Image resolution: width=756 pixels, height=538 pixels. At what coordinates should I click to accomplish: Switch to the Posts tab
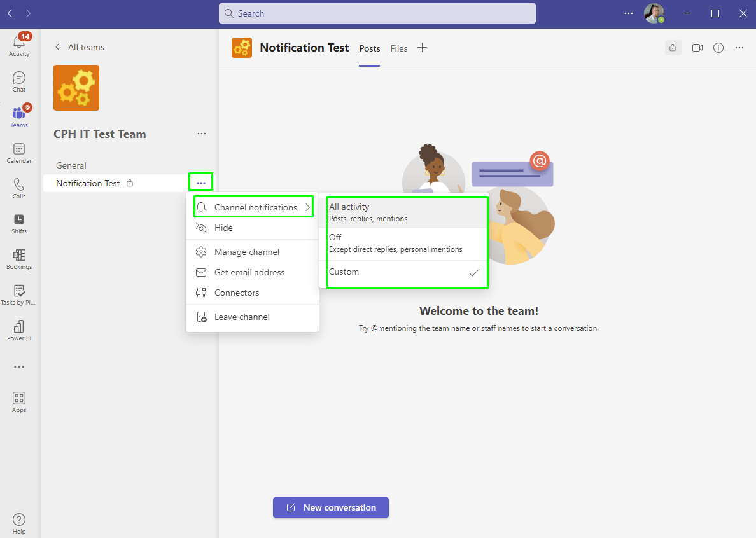click(x=369, y=48)
